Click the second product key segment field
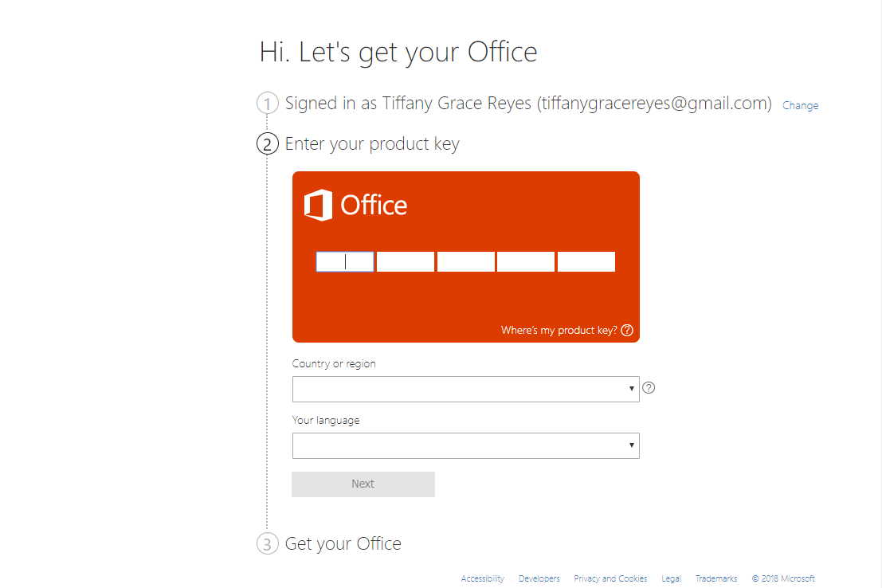 pyautogui.click(x=406, y=261)
